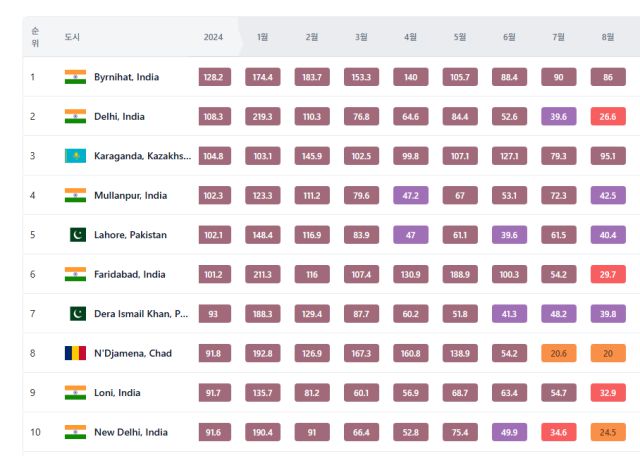The width and height of the screenshot is (640, 456).
Task: Click the red 26.6 cell in Delhi row
Action: (x=608, y=117)
